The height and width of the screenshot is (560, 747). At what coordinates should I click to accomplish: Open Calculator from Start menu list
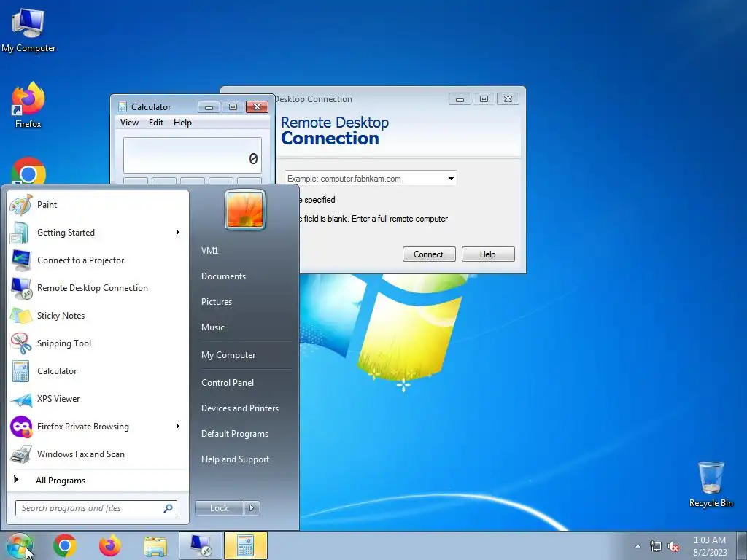pyautogui.click(x=98, y=371)
